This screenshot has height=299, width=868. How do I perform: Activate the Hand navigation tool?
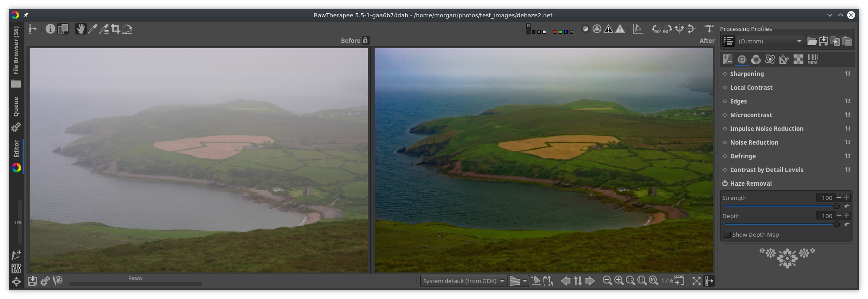pyautogui.click(x=80, y=29)
